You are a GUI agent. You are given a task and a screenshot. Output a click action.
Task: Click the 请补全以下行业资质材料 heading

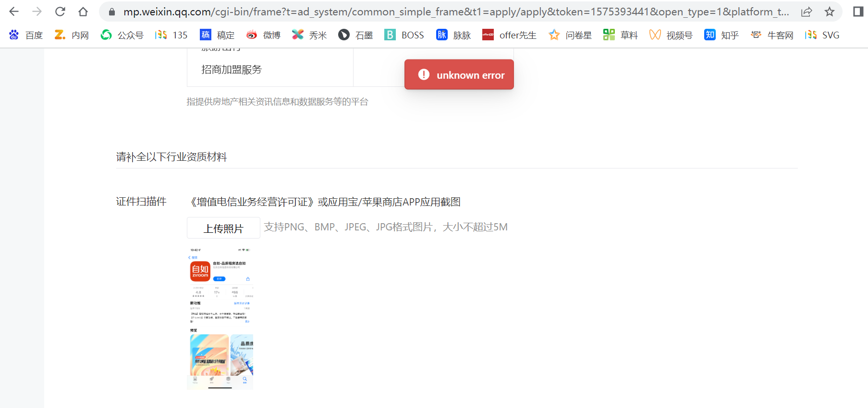tap(171, 157)
